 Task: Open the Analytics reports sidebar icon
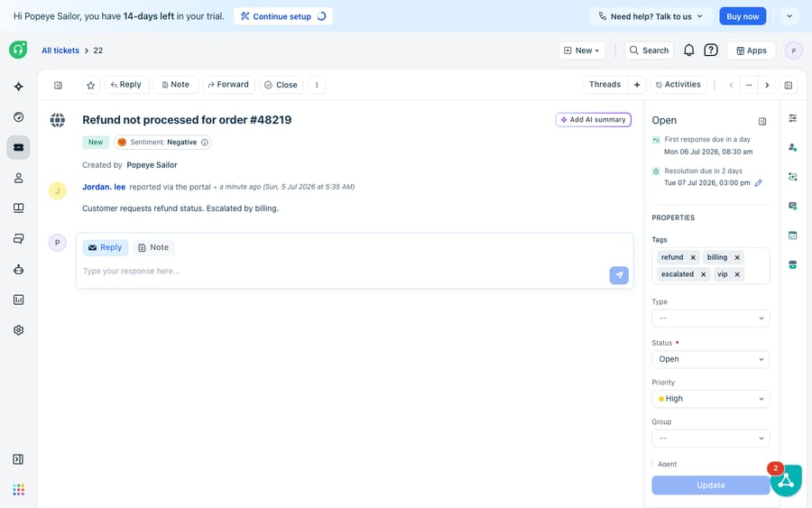tap(19, 300)
